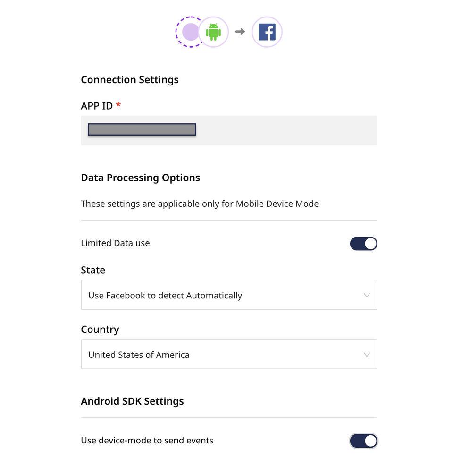Click the Facebook destination icon
Image resolution: width=453 pixels, height=476 pixels.
pos(267,32)
